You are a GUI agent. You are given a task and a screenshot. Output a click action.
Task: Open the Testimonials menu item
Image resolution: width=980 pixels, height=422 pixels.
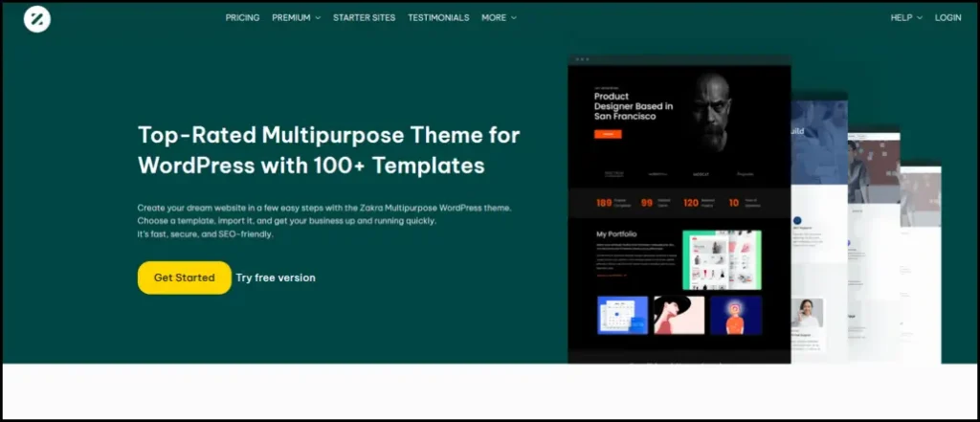pos(438,17)
